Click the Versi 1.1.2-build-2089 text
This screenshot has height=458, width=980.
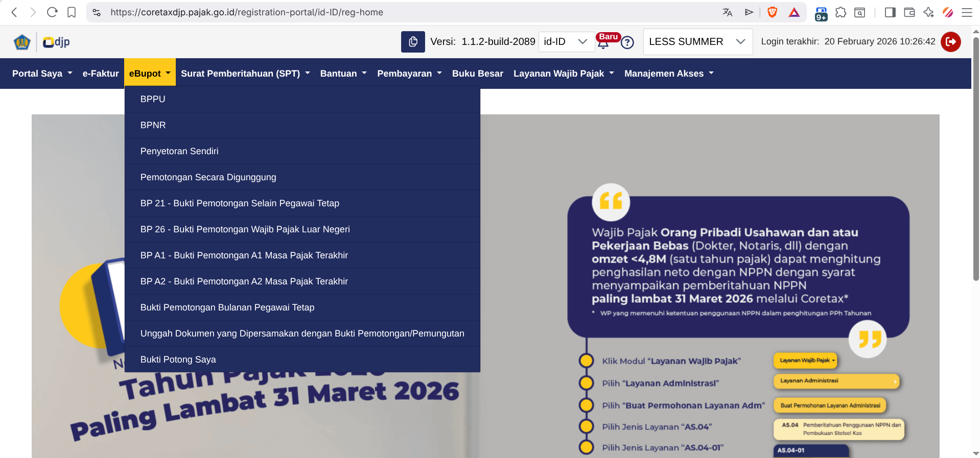[483, 41]
